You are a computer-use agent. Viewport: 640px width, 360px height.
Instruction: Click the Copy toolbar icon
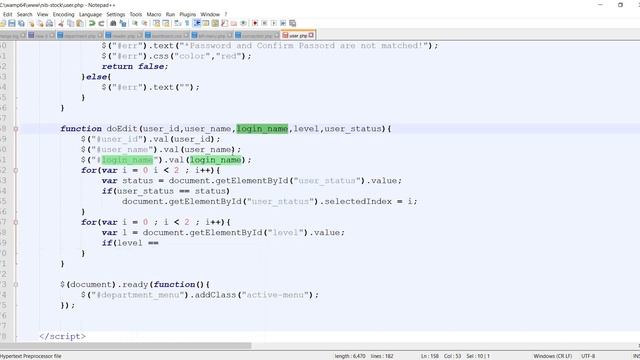coord(71,23)
